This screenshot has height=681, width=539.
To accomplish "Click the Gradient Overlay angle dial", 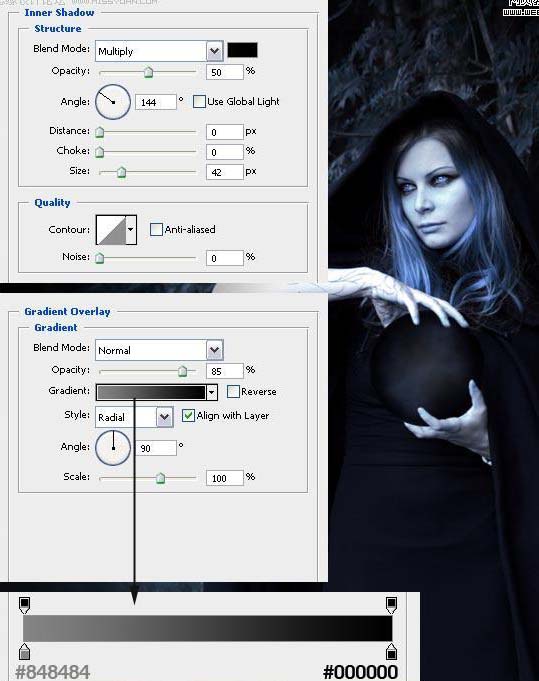I will coord(113,448).
